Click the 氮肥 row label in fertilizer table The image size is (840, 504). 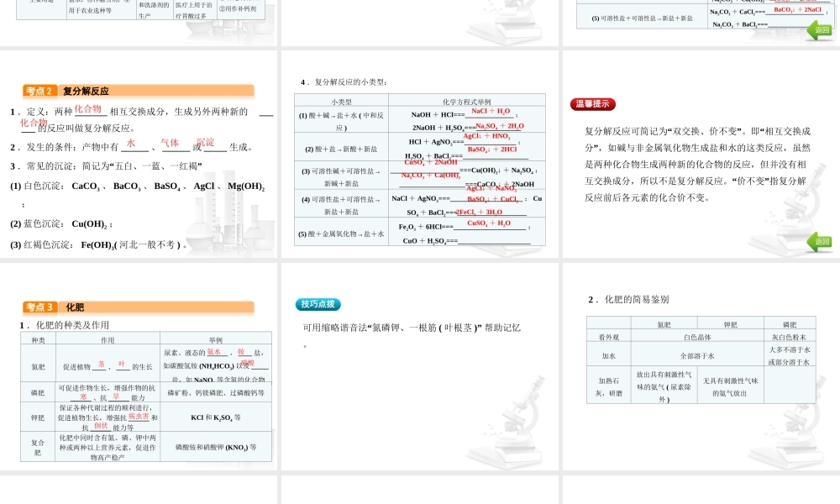click(38, 366)
